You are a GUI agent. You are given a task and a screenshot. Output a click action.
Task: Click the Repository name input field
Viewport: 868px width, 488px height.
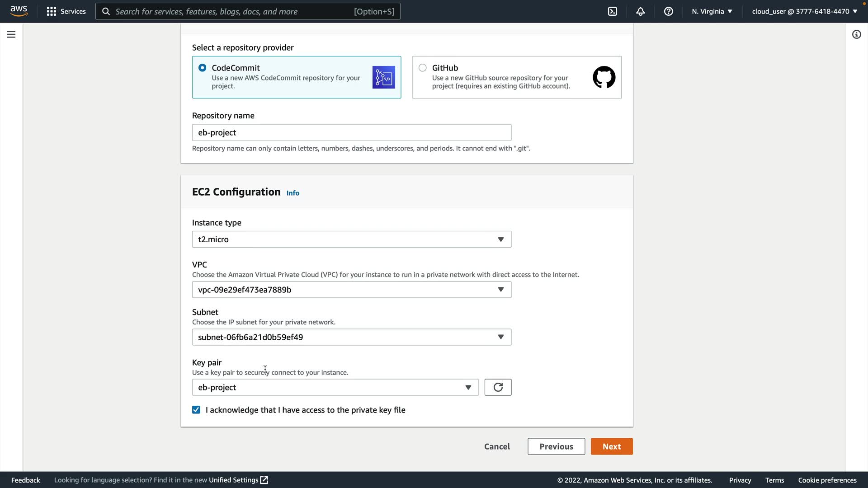[x=351, y=132]
